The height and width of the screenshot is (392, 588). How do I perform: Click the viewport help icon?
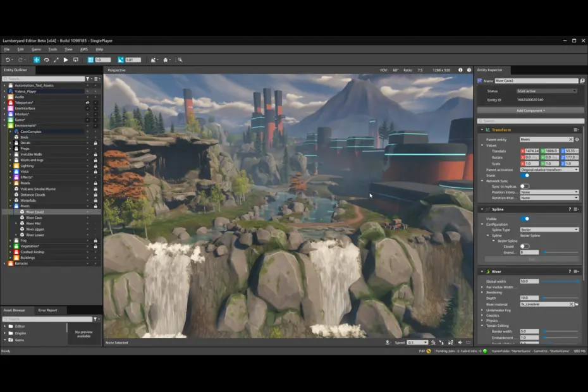[x=469, y=70]
